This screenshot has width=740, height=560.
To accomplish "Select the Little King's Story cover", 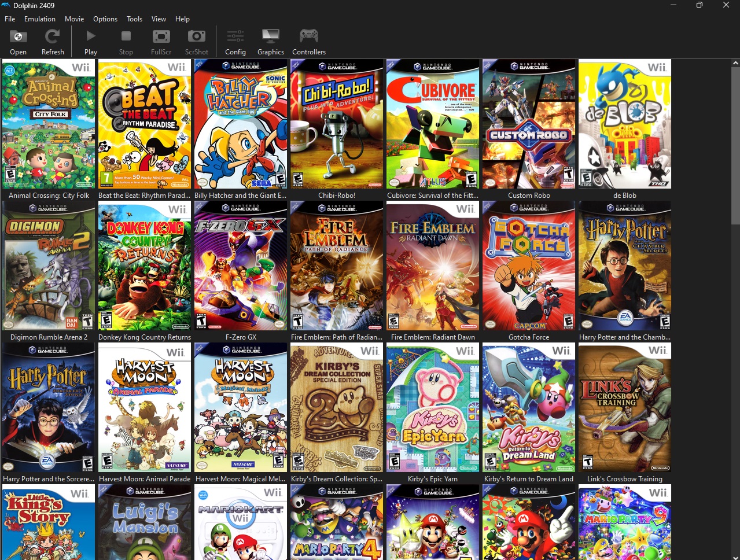I will point(49,522).
